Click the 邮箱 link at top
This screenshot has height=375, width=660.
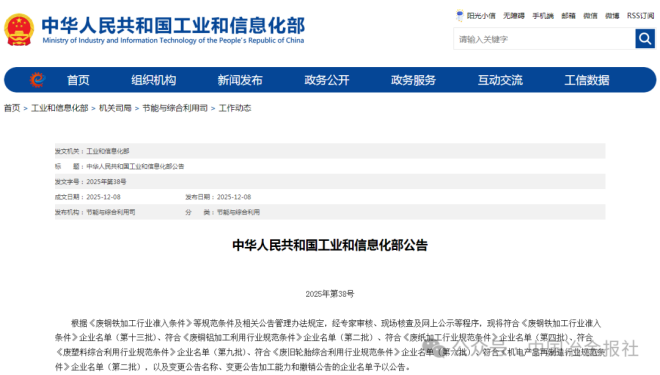(568, 16)
